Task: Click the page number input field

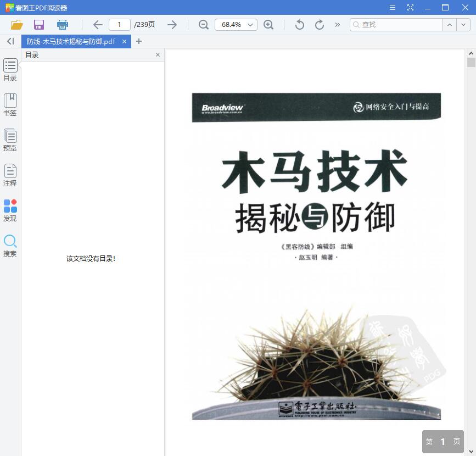Action: click(119, 25)
